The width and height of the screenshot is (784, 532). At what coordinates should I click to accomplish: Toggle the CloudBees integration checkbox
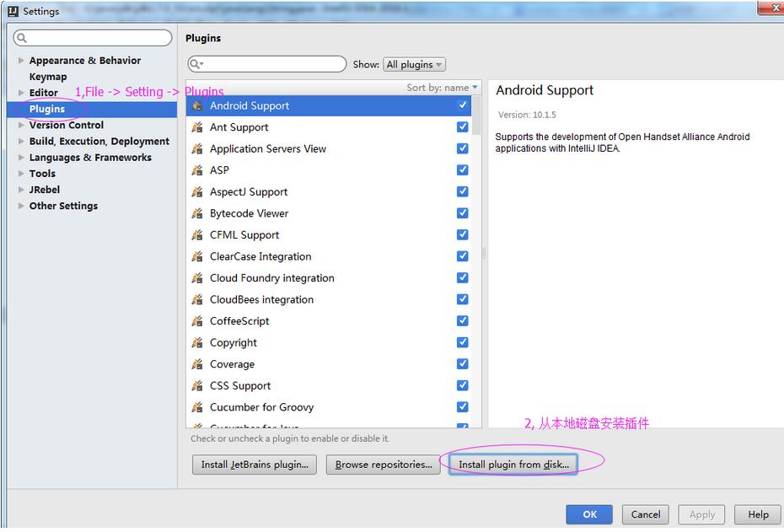463,299
